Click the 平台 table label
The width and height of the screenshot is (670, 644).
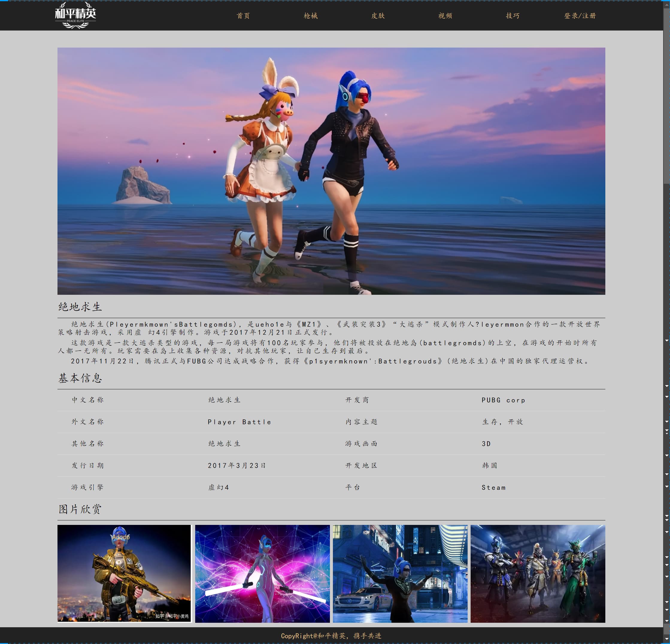[353, 487]
